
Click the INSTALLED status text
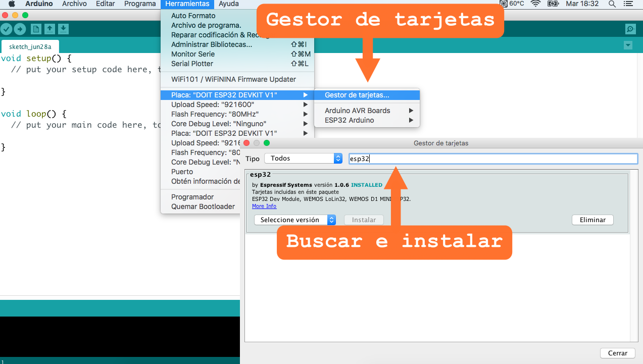tap(367, 185)
